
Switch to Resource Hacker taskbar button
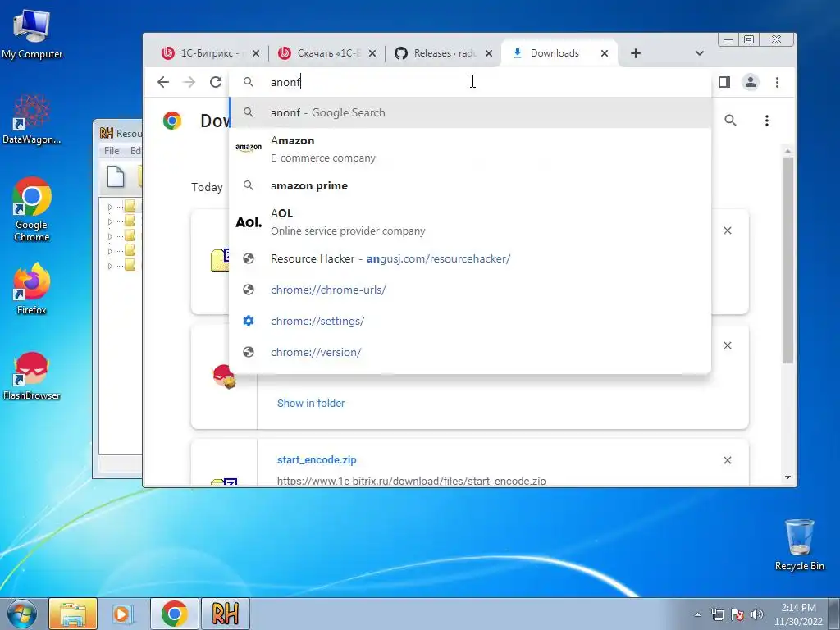point(225,614)
